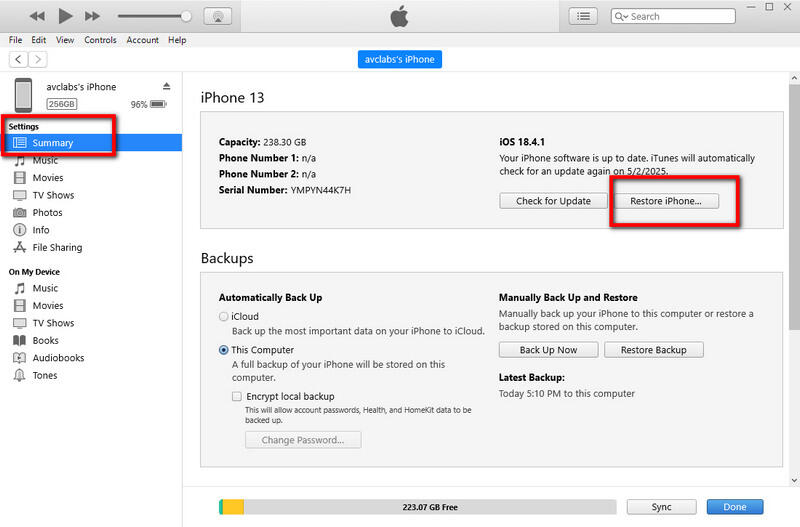This screenshot has width=800, height=527.
Task: Click the yellow segment of storage bar
Action: 233,507
